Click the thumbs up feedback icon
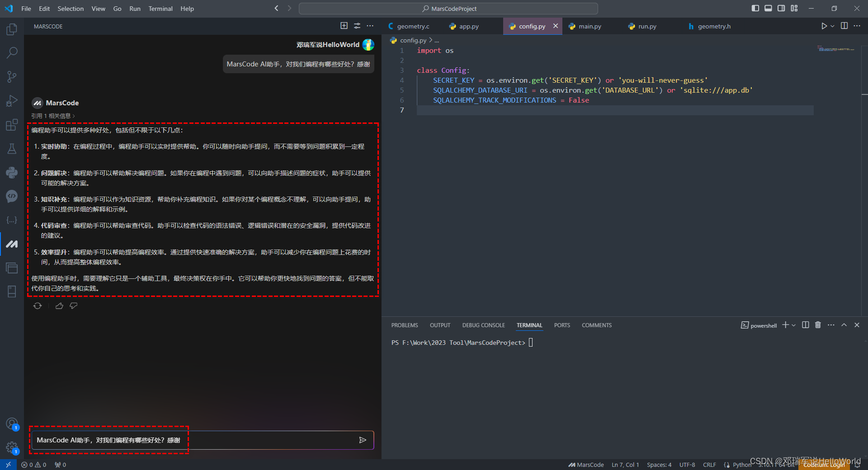 (x=59, y=306)
